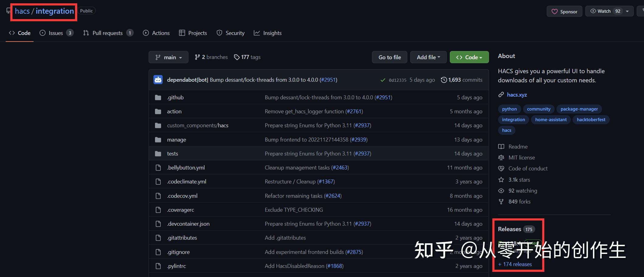The height and width of the screenshot is (277, 644).
Task: Click the MIT license scales icon
Action: click(501, 157)
